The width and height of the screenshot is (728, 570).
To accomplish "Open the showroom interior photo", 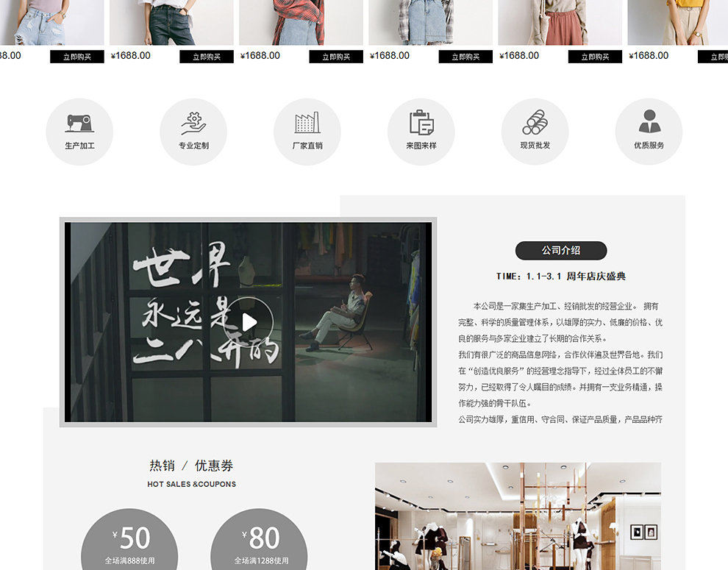I will point(518,516).
